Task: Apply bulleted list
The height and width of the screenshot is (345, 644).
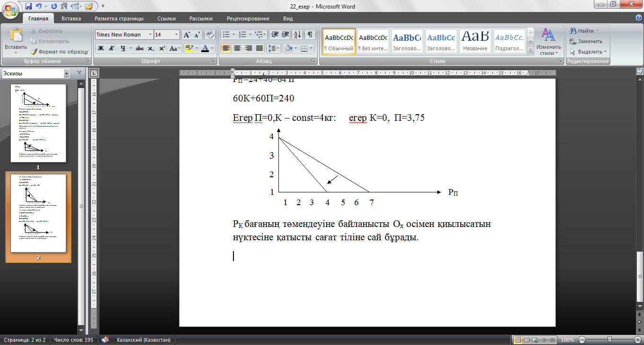Action: click(226, 35)
